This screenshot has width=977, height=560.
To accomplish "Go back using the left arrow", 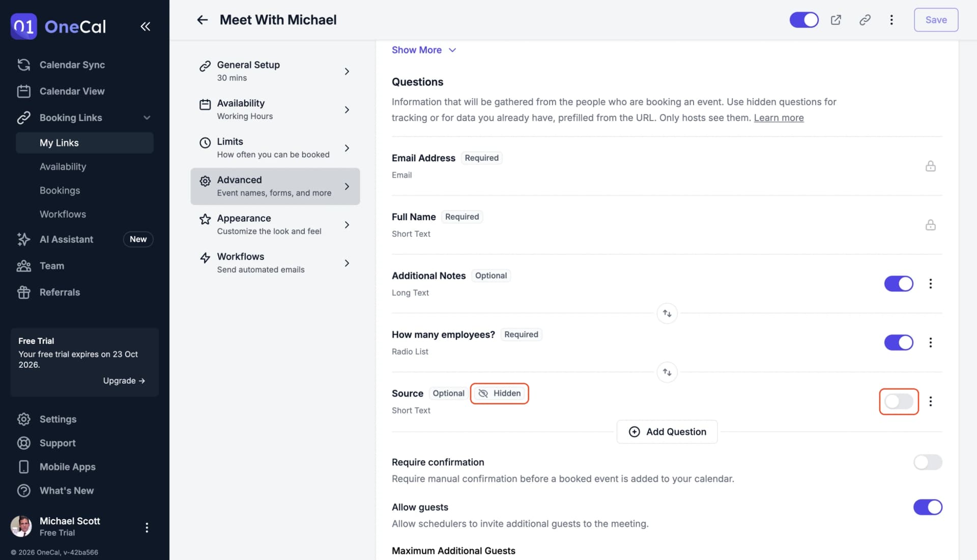I will 203,20.
